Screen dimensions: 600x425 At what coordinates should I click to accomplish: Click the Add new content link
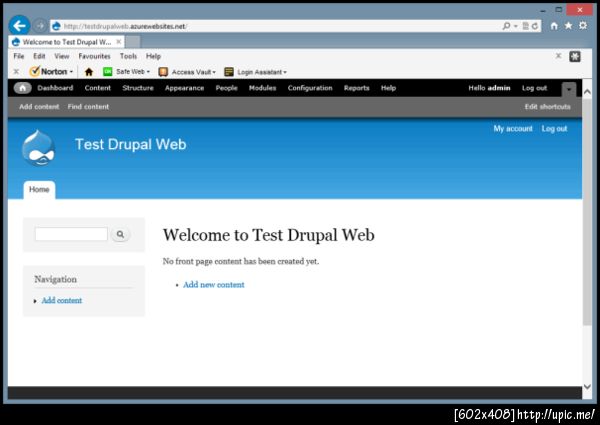click(214, 285)
